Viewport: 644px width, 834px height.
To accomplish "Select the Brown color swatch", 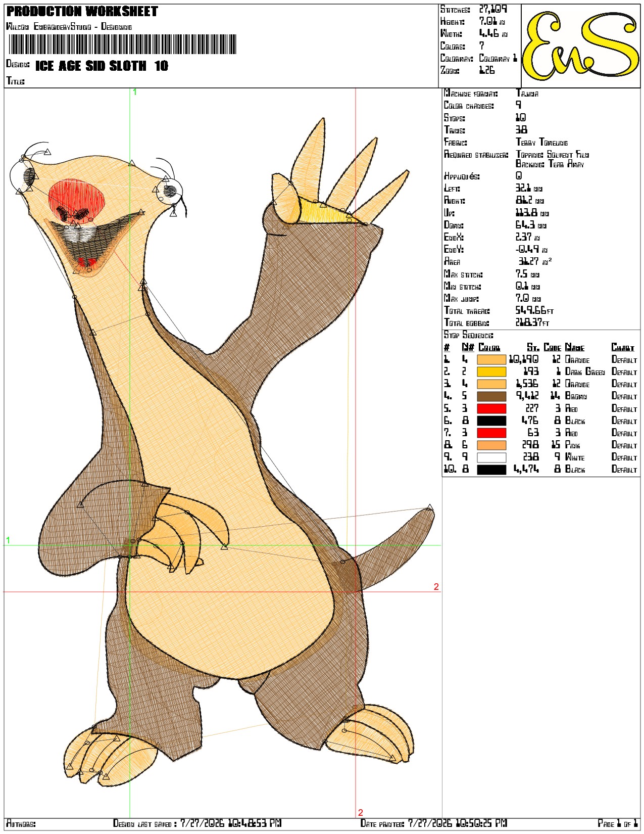I will 491,396.
